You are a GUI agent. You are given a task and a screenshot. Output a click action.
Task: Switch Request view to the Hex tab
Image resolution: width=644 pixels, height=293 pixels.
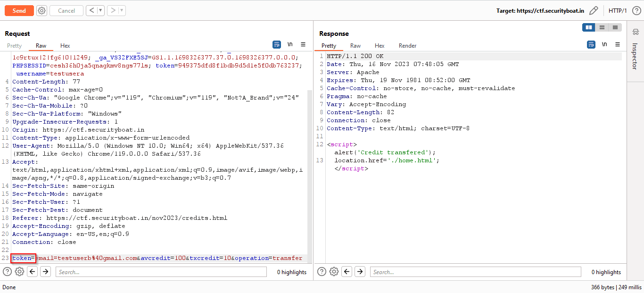coord(65,46)
